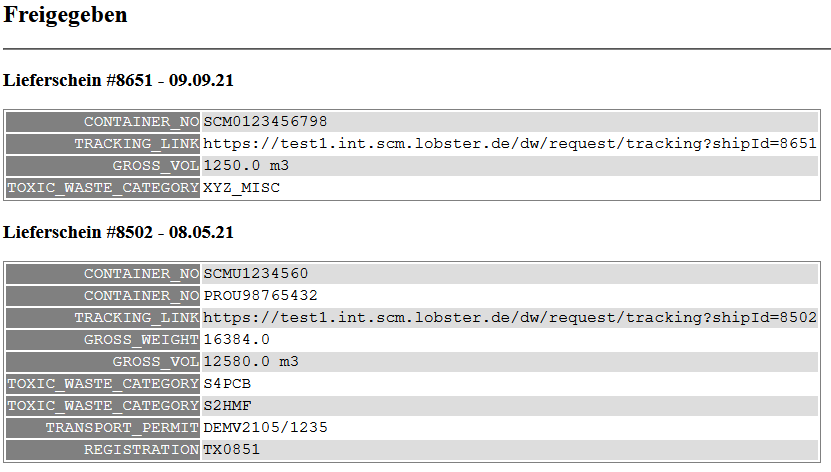Click the XYZ_MISC waste category value
Viewport: 831px width, 472px height.
click(242, 188)
